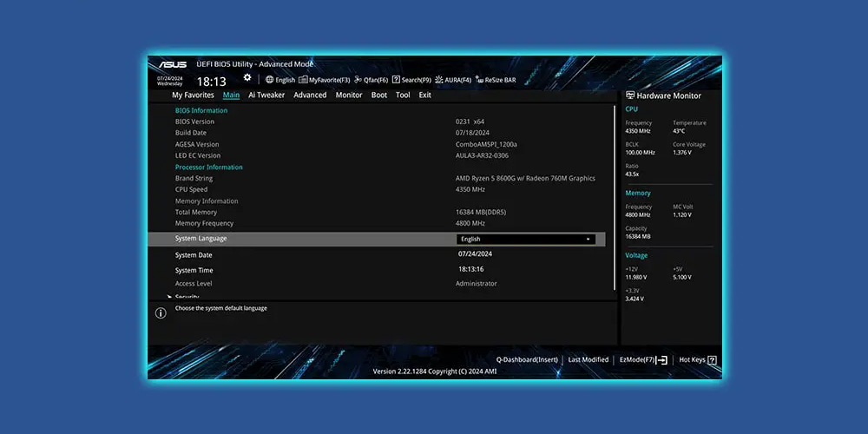Viewport: 868px width, 434px height.
Task: Switch to the Ai Tweaker tab
Action: (x=266, y=95)
